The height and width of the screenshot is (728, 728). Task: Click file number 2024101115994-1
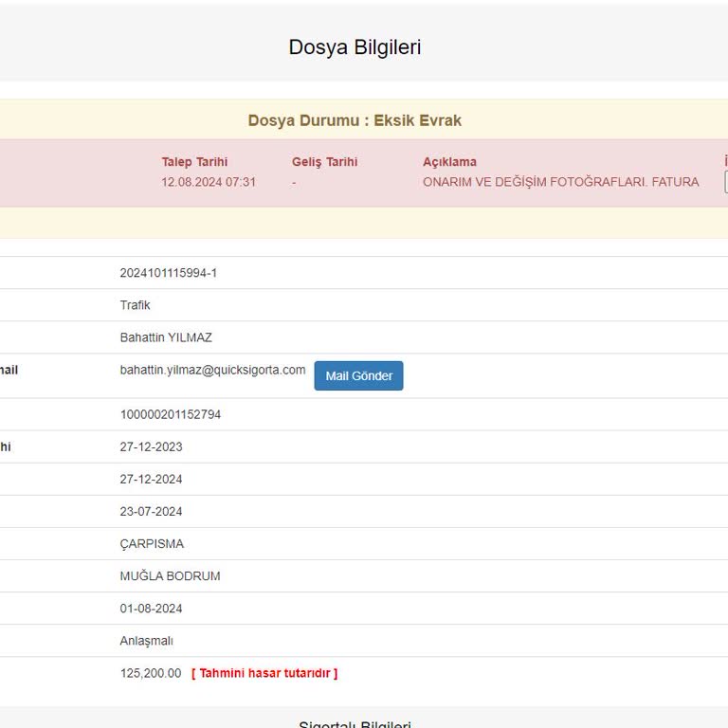tap(168, 273)
